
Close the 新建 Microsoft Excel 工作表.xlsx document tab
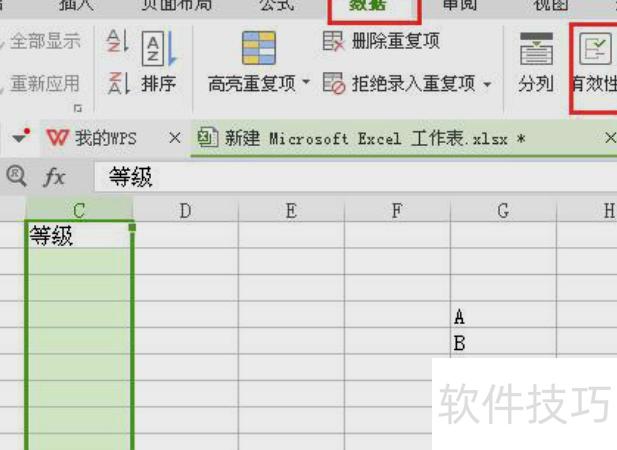(610, 138)
